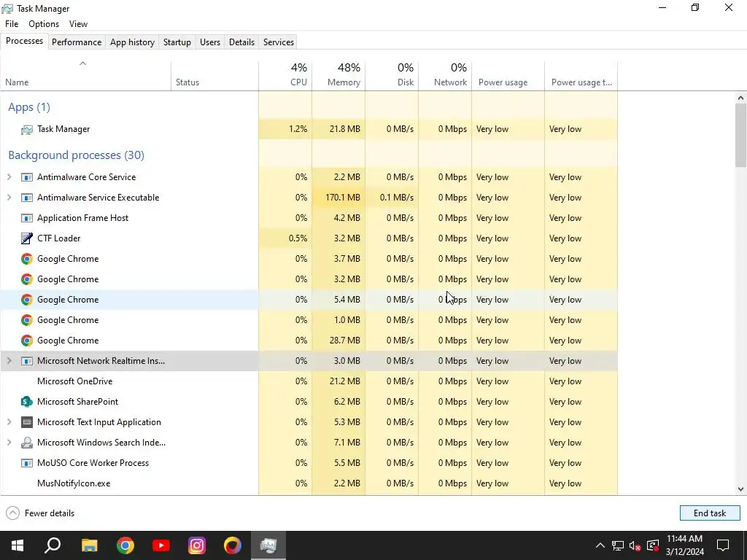The height and width of the screenshot is (560, 747).
Task: Click the MoUSO Core Worker Process icon
Action: (x=27, y=463)
